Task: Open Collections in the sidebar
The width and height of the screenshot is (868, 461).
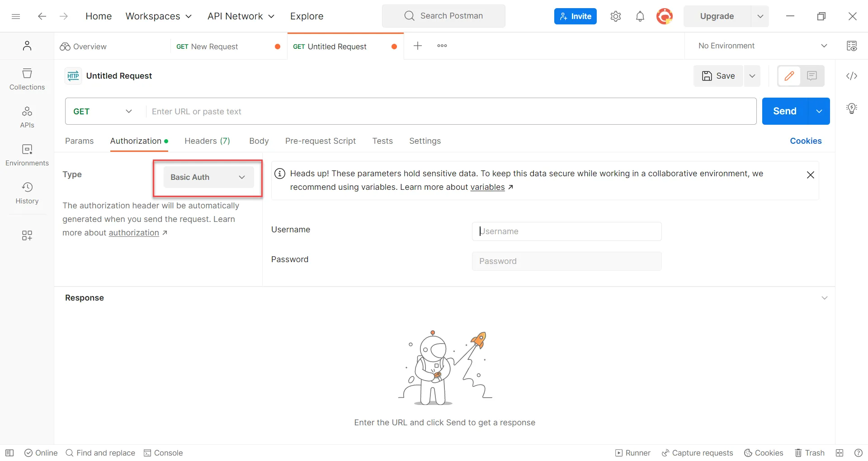Action: [x=27, y=80]
